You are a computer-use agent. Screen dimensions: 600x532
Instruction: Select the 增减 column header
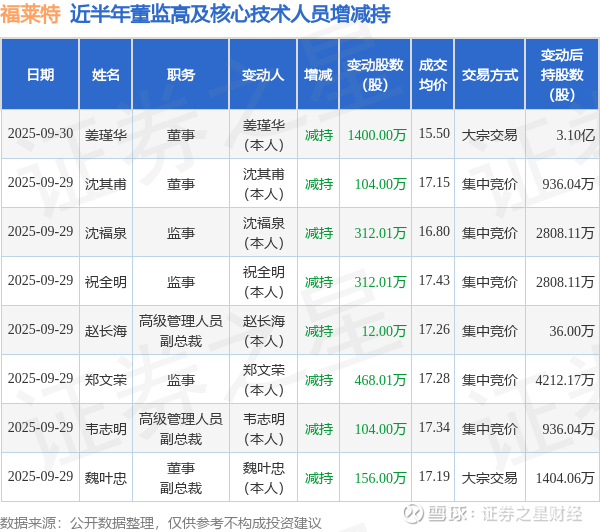point(318,75)
